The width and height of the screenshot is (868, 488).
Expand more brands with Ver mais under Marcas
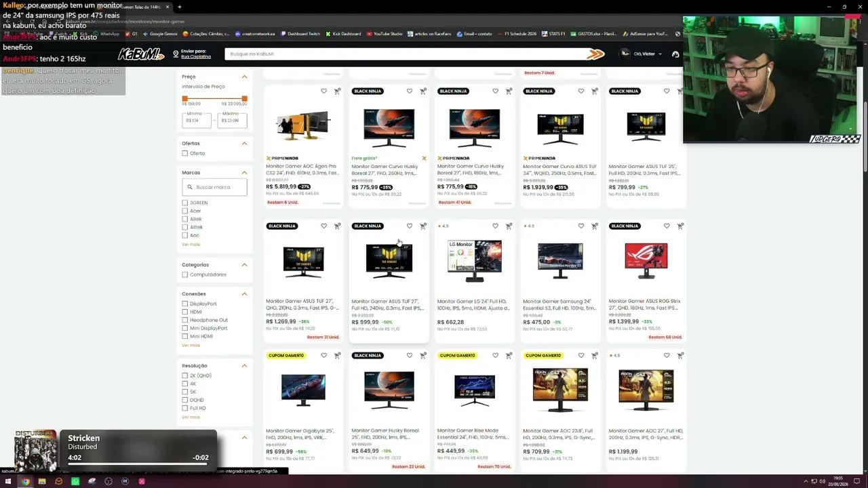coord(191,244)
